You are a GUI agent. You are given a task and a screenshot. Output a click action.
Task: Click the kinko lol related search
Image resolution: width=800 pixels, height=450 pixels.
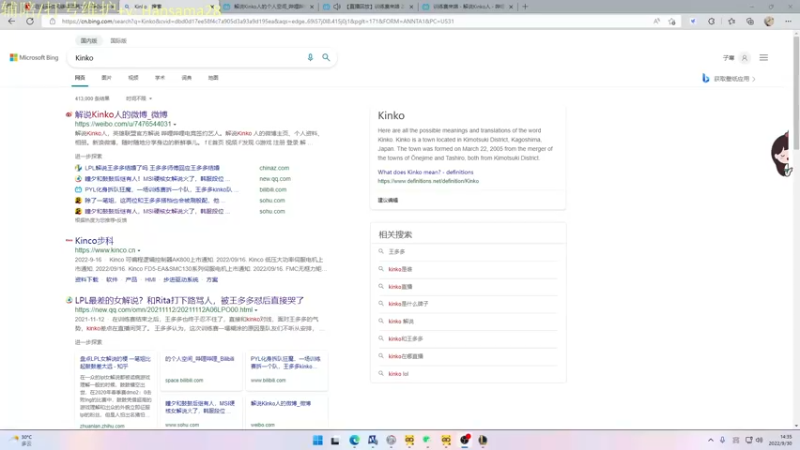click(x=398, y=374)
